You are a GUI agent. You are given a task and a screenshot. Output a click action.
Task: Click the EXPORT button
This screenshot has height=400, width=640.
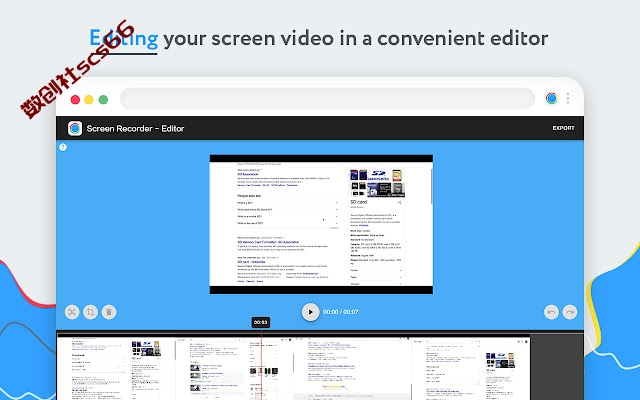pos(563,128)
